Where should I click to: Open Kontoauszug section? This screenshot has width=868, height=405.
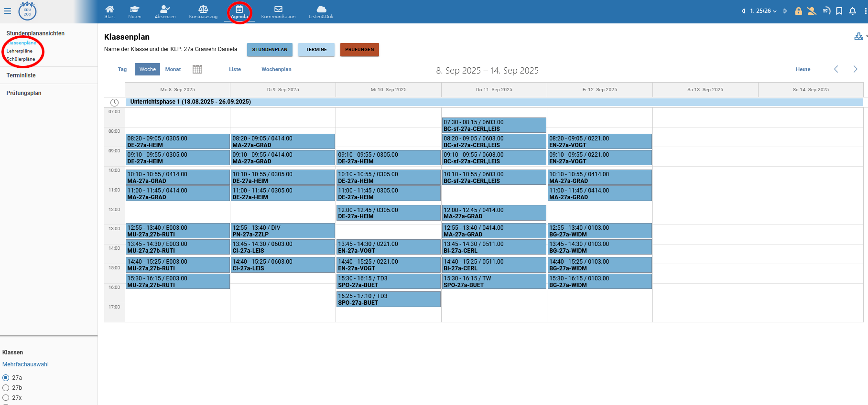tap(203, 12)
